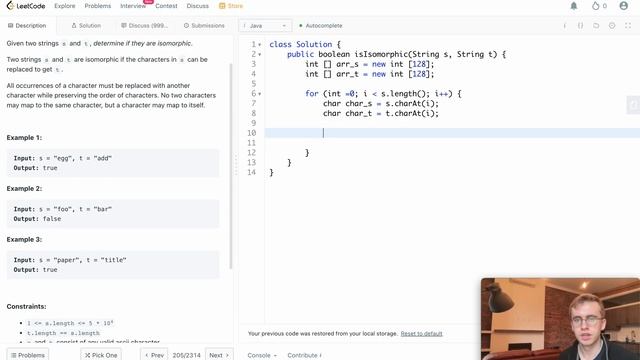Collapse the class fold arrow on line 1
640x360 pixels.
click(x=260, y=44)
